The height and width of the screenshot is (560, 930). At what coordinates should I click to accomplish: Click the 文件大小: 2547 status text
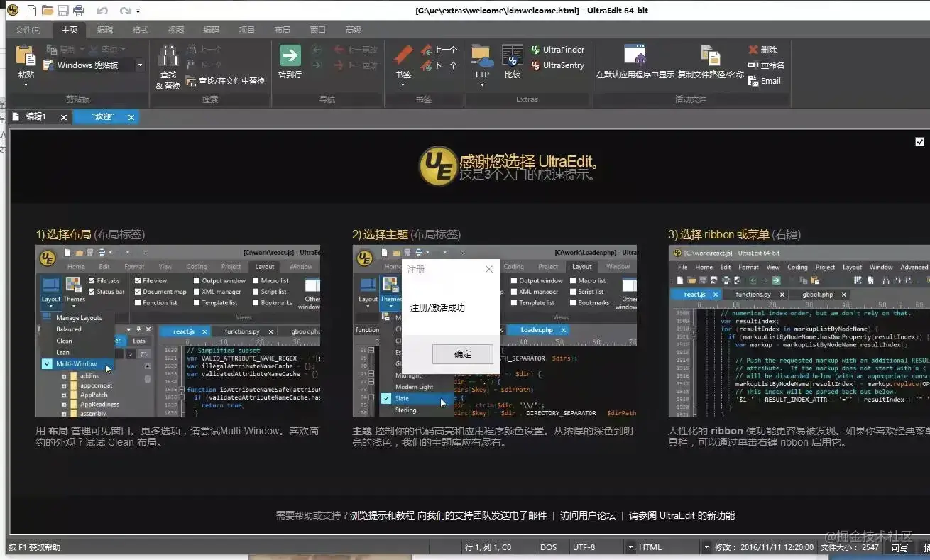tap(850, 547)
